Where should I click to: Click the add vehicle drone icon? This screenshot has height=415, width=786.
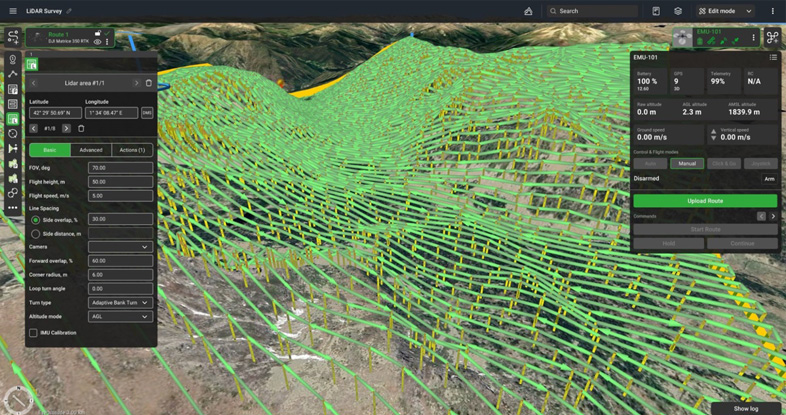(773, 38)
